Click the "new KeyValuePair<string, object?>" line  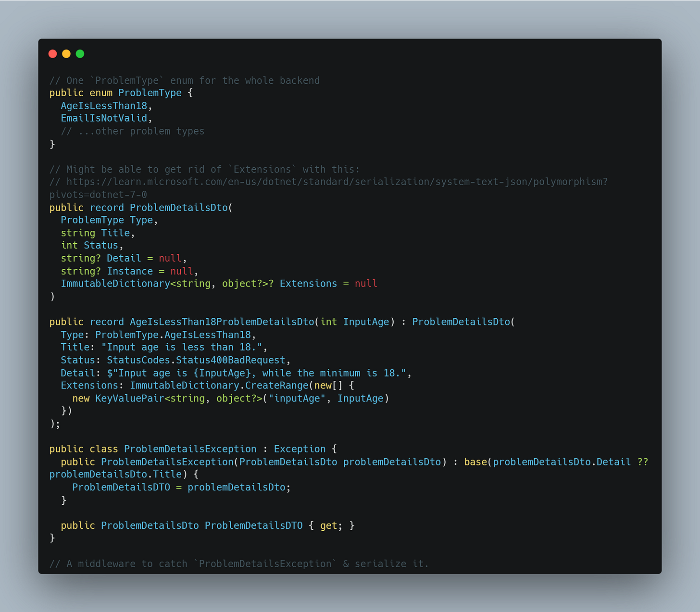pyautogui.click(x=230, y=399)
